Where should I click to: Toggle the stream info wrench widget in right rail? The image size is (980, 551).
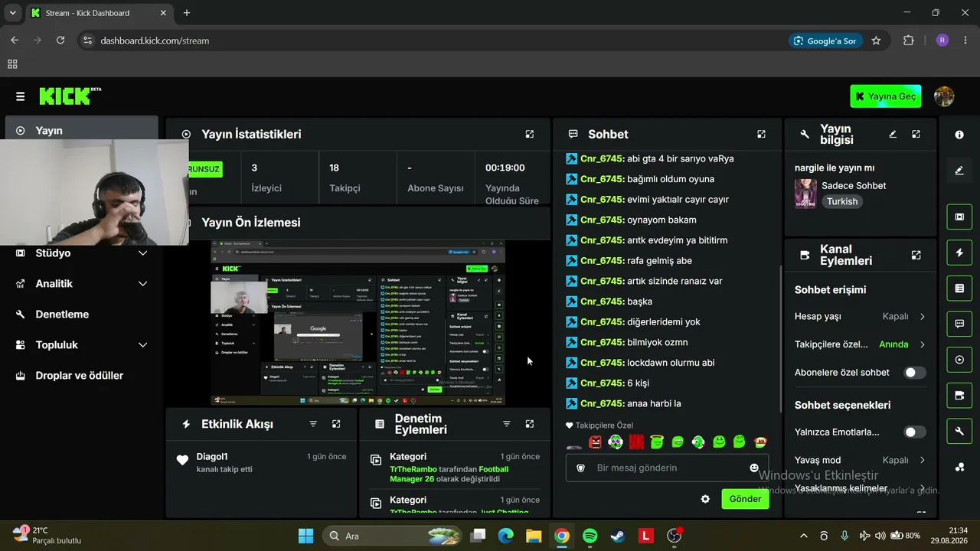point(959,432)
